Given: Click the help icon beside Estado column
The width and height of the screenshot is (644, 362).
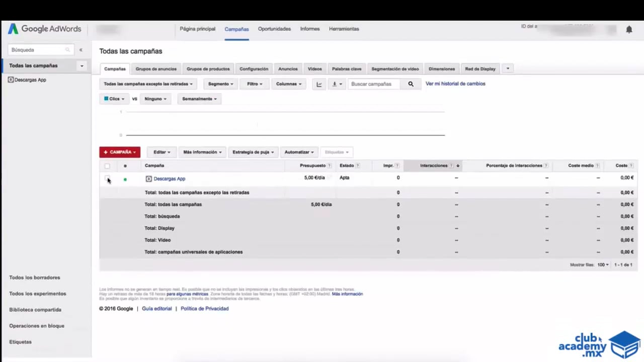Looking at the screenshot, I should pyautogui.click(x=358, y=166).
